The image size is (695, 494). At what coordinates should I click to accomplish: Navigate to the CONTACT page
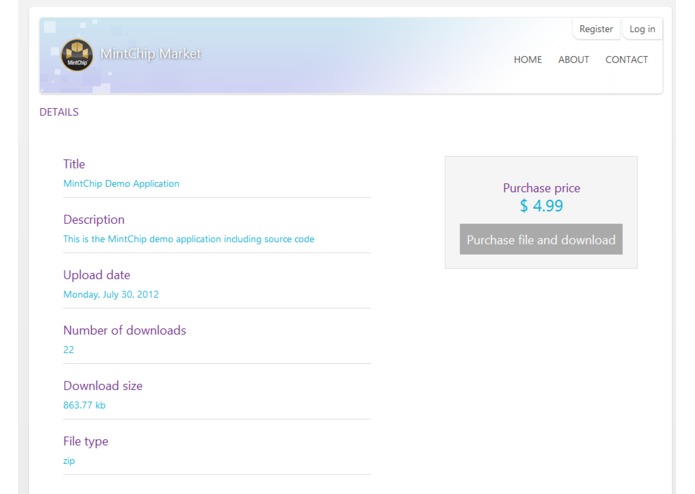[626, 59]
